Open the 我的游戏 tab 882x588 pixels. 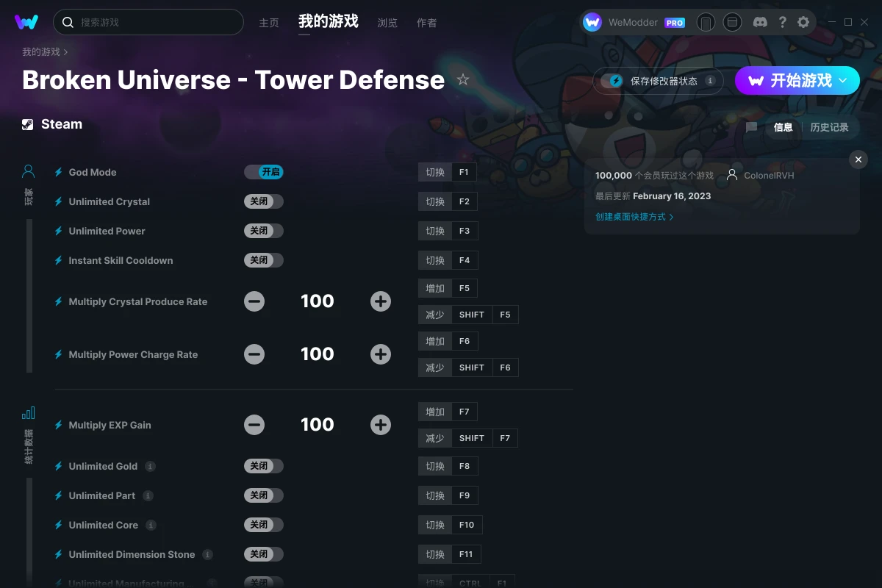pyautogui.click(x=329, y=21)
